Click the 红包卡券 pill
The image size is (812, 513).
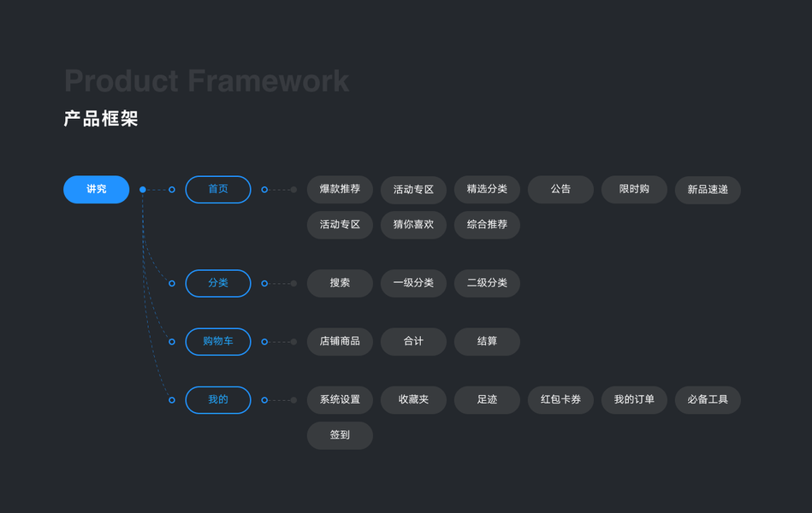pyautogui.click(x=560, y=399)
